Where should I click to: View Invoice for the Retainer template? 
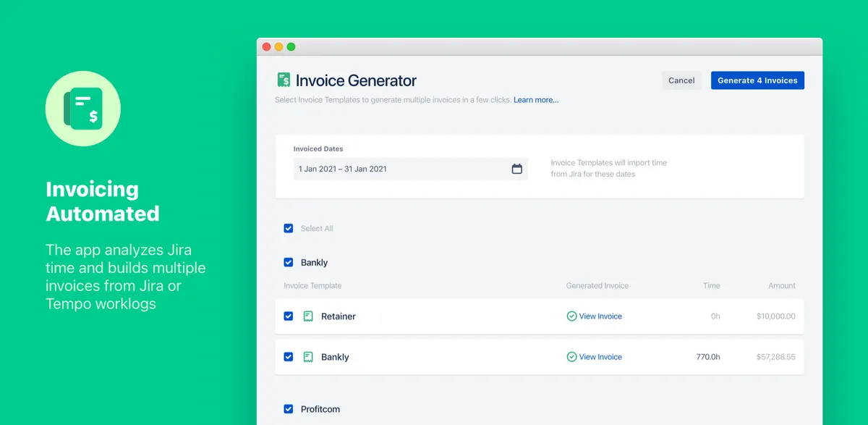point(600,316)
